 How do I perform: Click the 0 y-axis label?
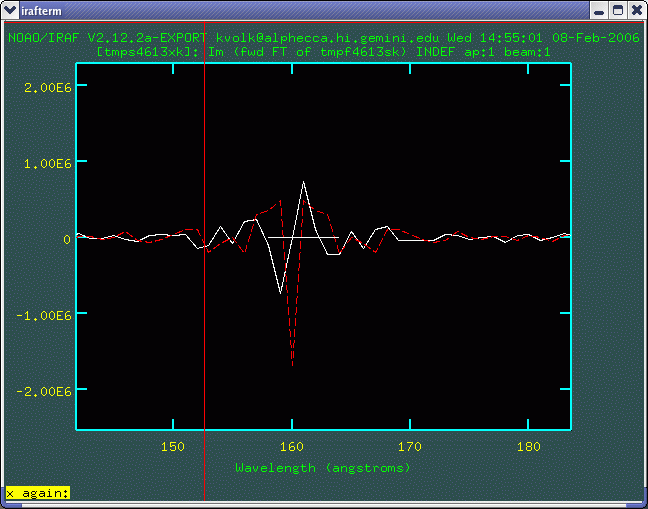coord(67,240)
